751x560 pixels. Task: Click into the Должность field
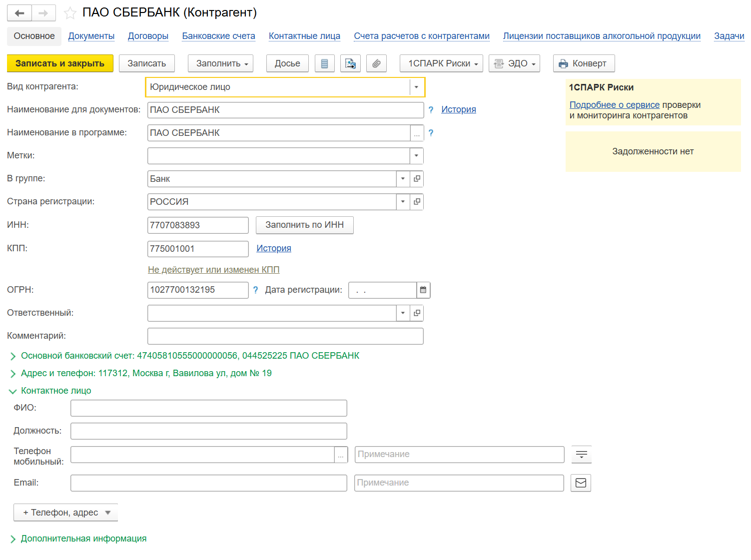[x=208, y=431]
